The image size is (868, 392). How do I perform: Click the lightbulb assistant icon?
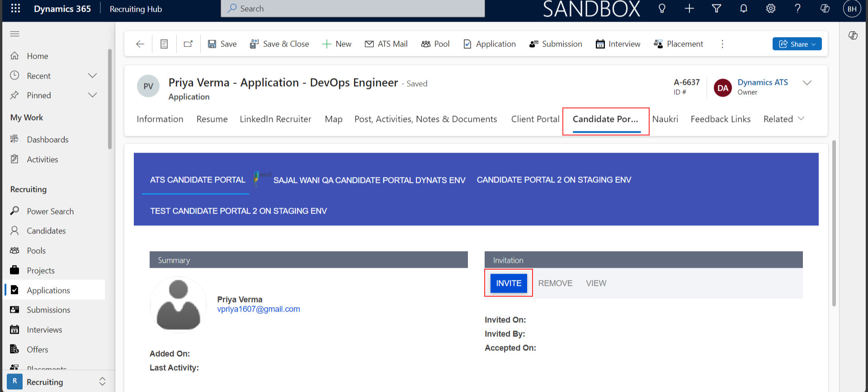click(662, 9)
